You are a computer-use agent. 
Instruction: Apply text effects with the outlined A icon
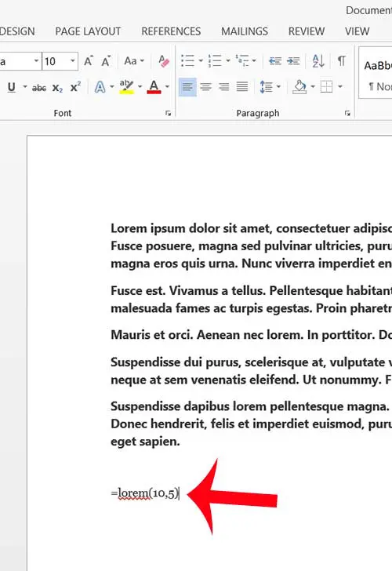pos(100,87)
